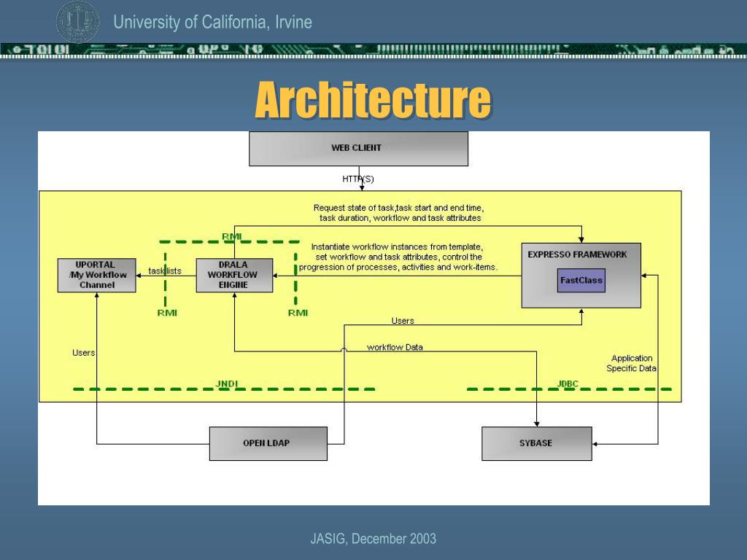Click the RMI label below the left dashed line

pos(167,313)
